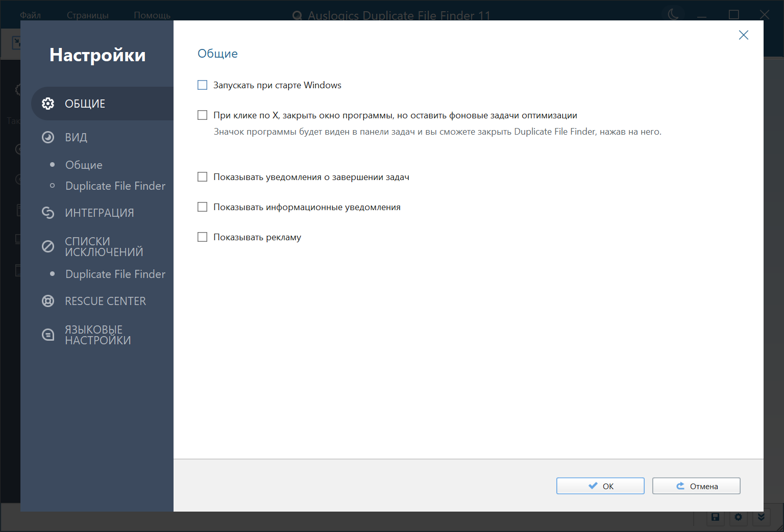Expand the double-chevron arrow at bottom right
The width and height of the screenshot is (784, 532).
click(761, 517)
